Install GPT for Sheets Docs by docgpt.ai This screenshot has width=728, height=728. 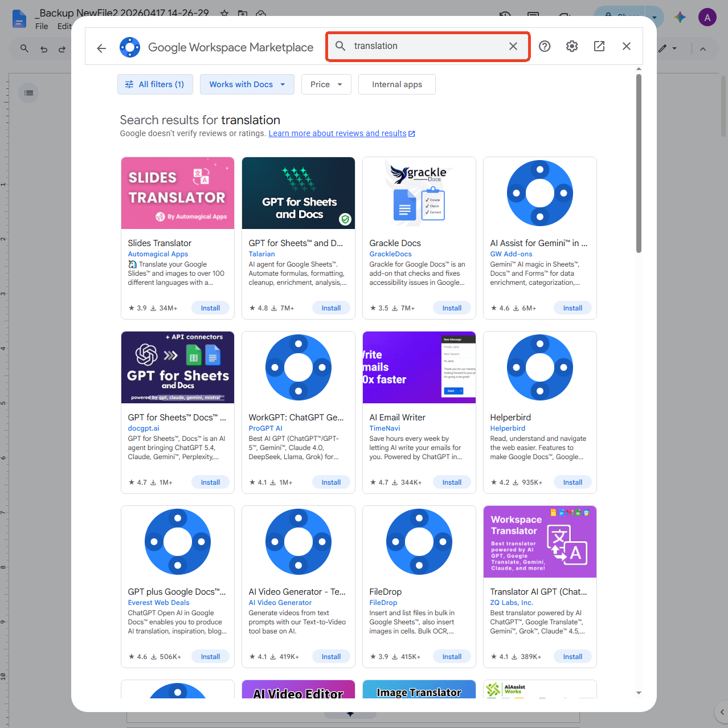(210, 482)
